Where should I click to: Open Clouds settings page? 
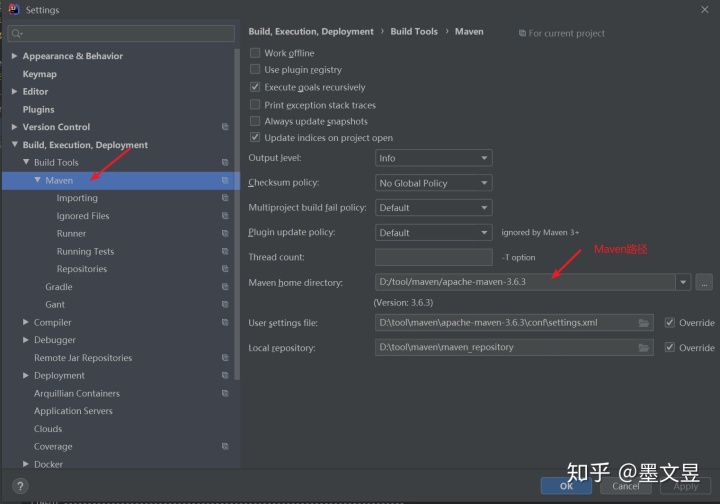[x=48, y=429]
